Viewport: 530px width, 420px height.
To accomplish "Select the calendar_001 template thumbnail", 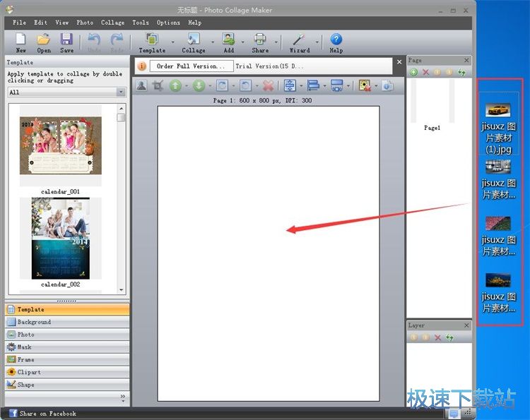I will pos(60,146).
